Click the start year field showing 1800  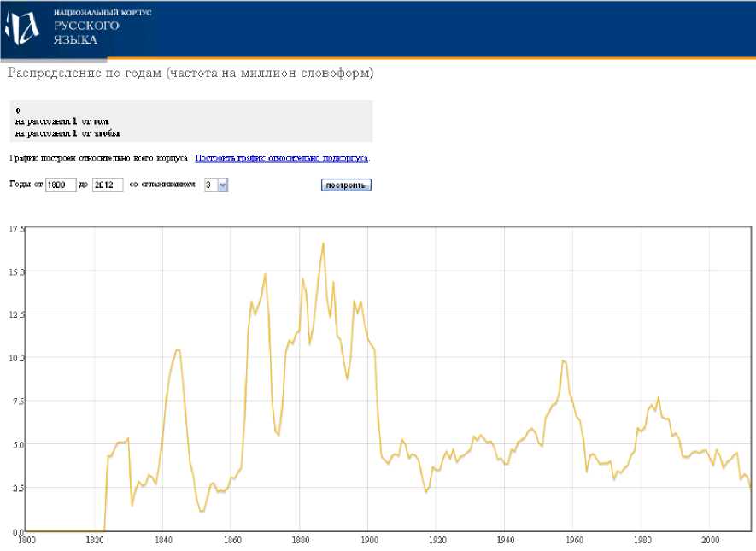pyautogui.click(x=61, y=185)
